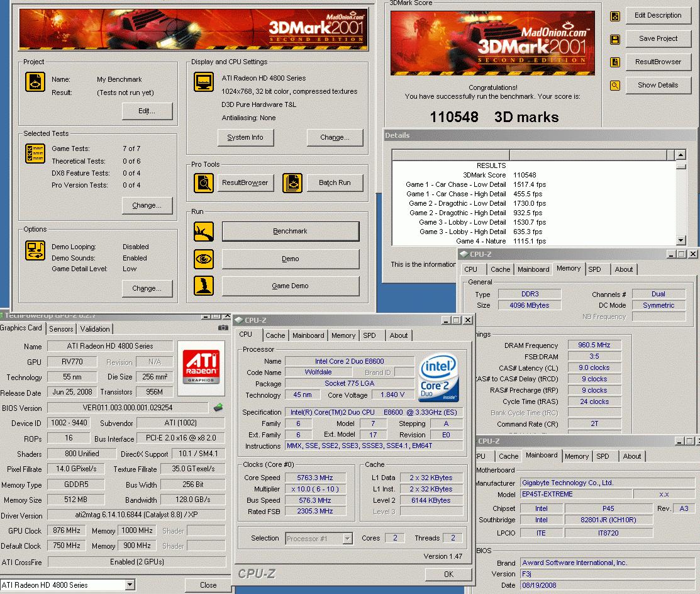Click the joystick icon beside Game Demo
700x594 pixels.
pos(204,286)
